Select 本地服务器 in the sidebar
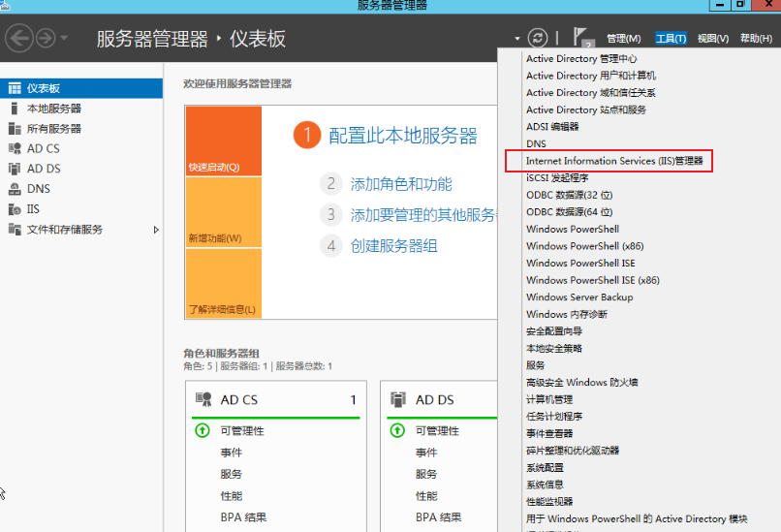 [x=81, y=109]
